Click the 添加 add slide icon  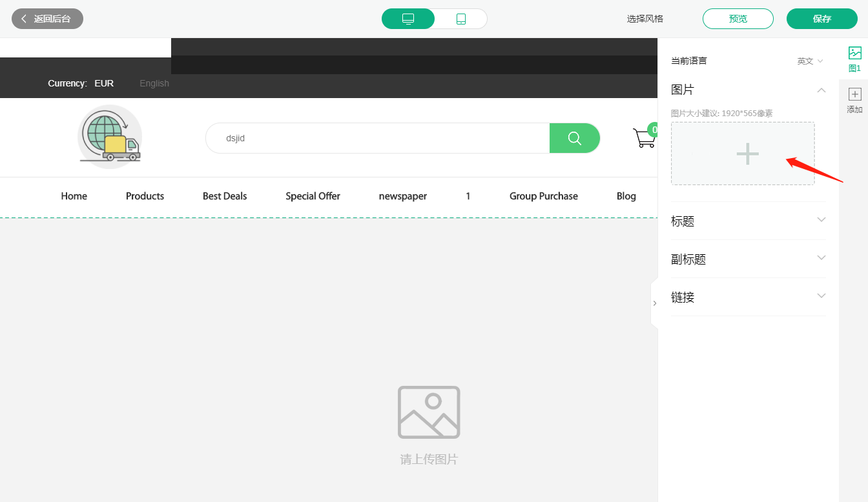point(854,101)
